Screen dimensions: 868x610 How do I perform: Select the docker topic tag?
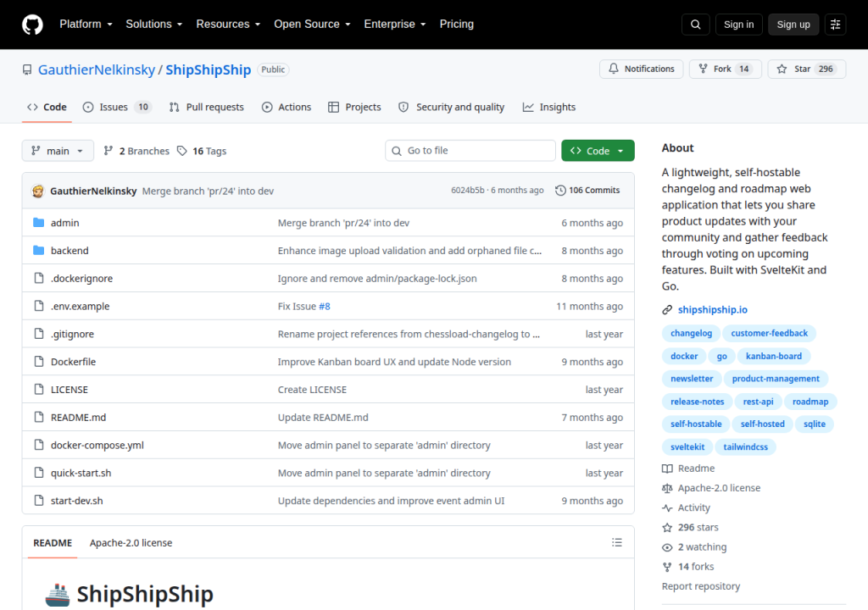pyautogui.click(x=684, y=356)
